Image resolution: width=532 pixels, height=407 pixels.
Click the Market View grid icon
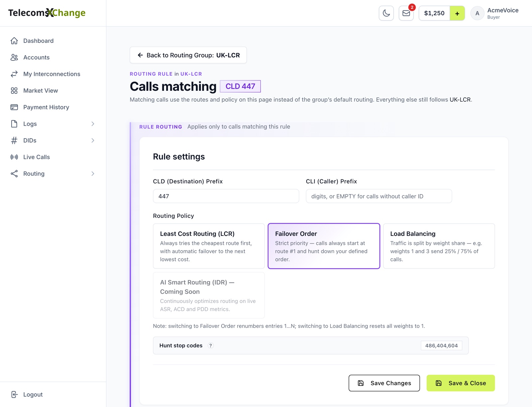point(14,91)
